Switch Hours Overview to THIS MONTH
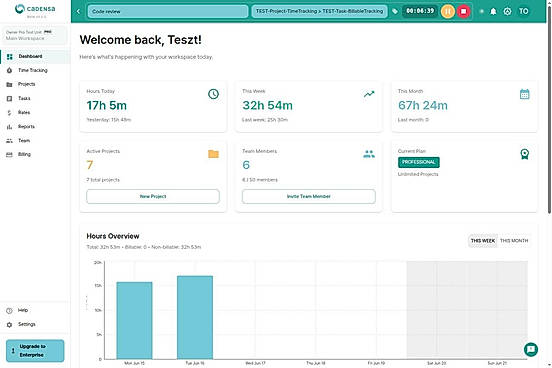 (514, 241)
